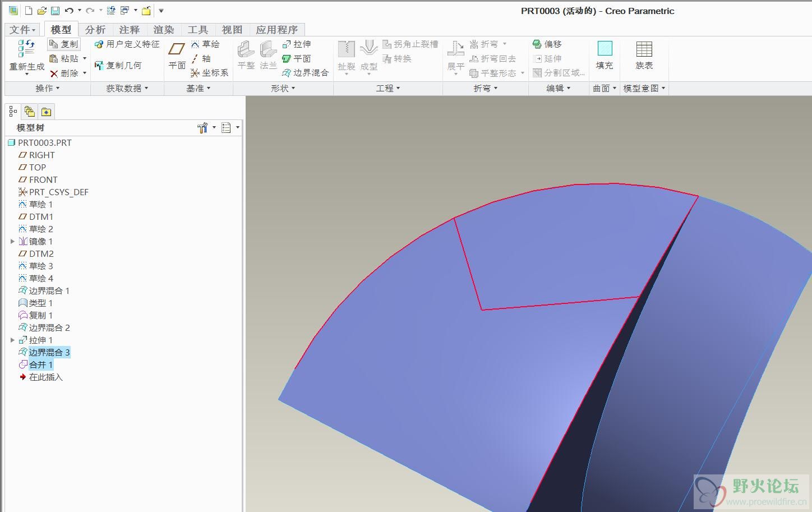
Task: Expand the 编辑 group menu
Action: pos(559,88)
